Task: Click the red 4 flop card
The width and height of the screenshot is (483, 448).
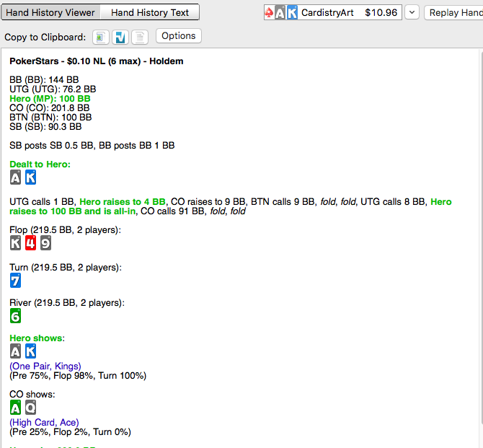Action: click(30, 243)
